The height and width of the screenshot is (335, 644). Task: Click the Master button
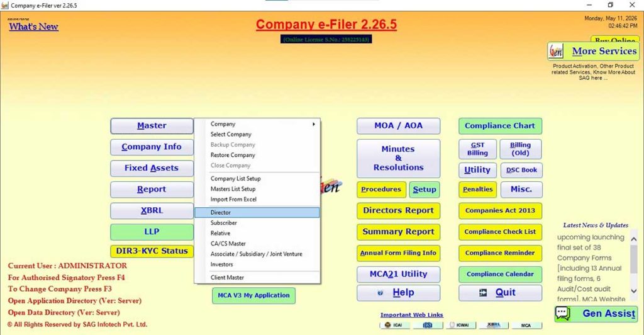pyautogui.click(x=152, y=126)
